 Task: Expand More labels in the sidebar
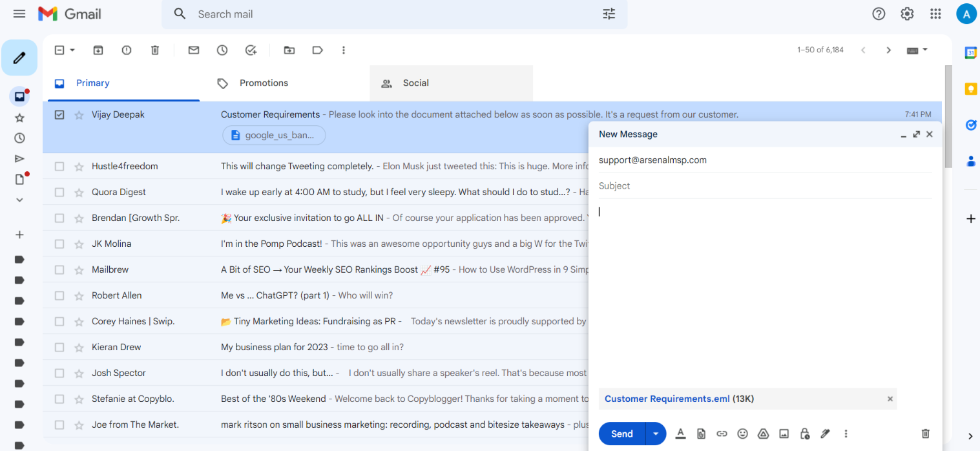point(19,200)
